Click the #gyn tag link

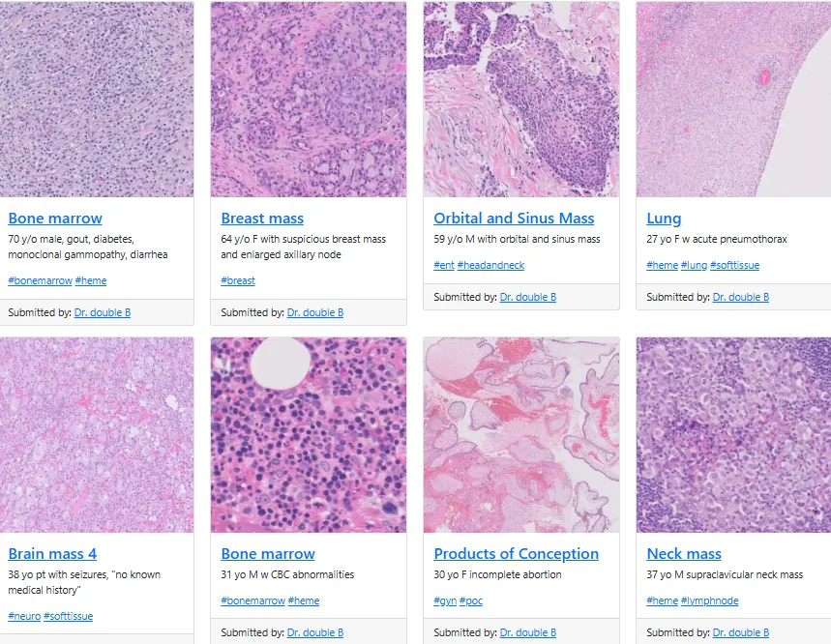click(445, 601)
